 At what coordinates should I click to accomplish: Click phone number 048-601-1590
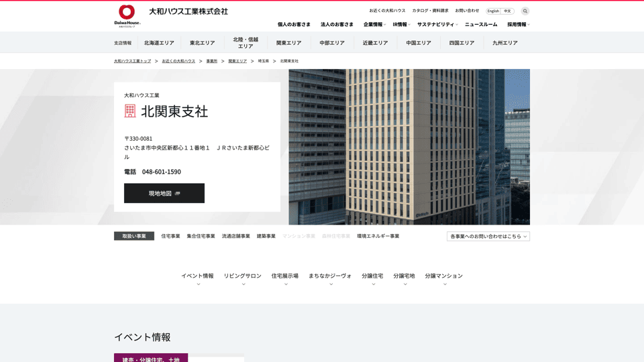[162, 172]
